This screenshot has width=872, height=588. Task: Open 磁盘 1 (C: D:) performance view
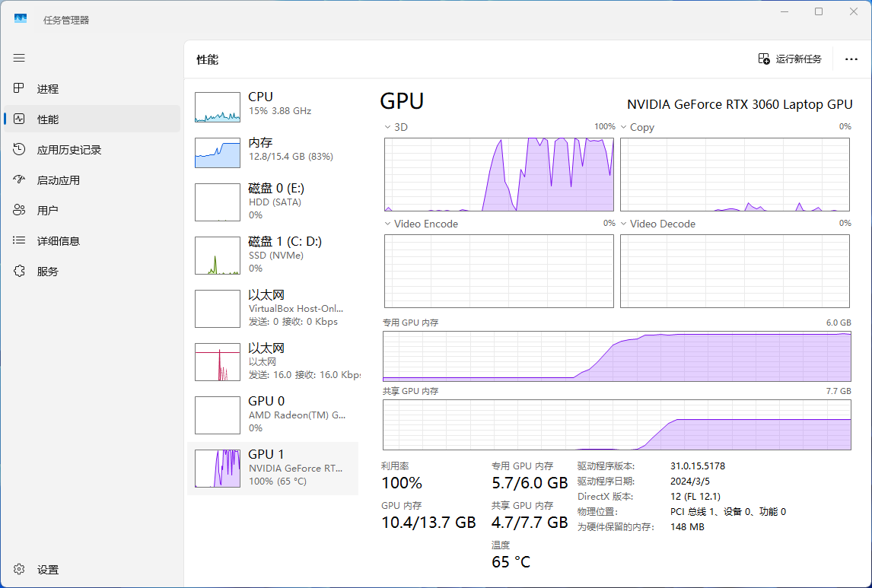point(272,255)
